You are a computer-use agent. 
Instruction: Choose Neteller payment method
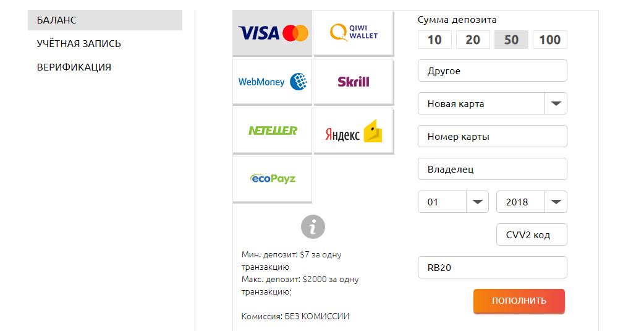coord(273,131)
